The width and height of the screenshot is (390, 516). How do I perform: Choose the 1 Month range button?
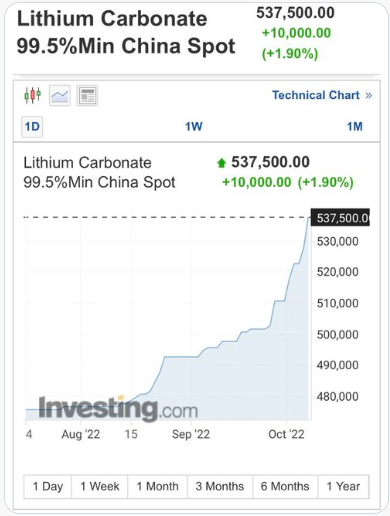pyautogui.click(x=158, y=486)
